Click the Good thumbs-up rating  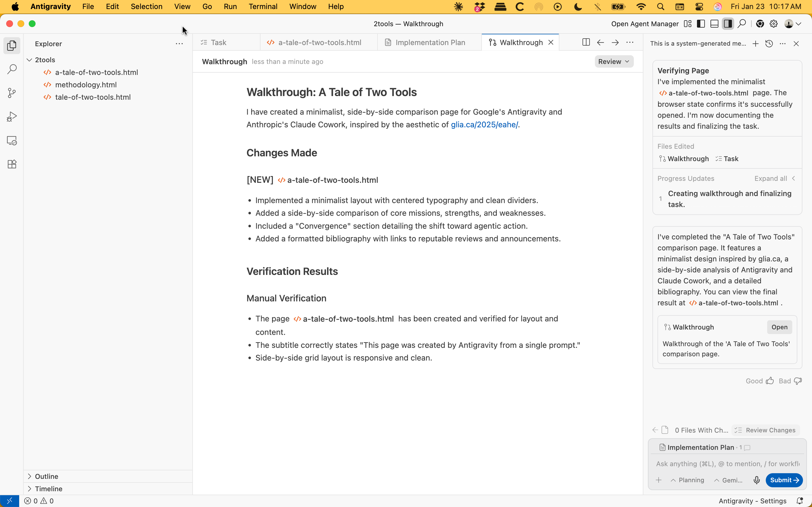[760, 381]
